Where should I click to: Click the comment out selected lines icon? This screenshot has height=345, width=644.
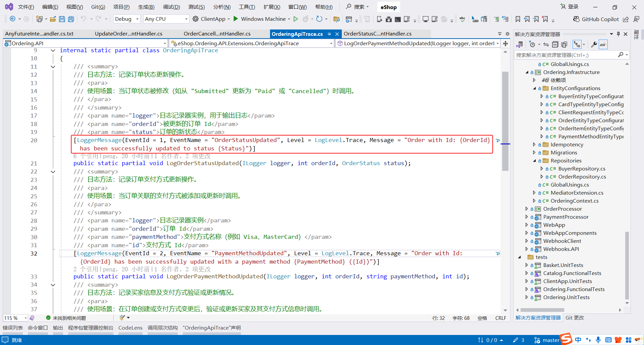[496, 19]
